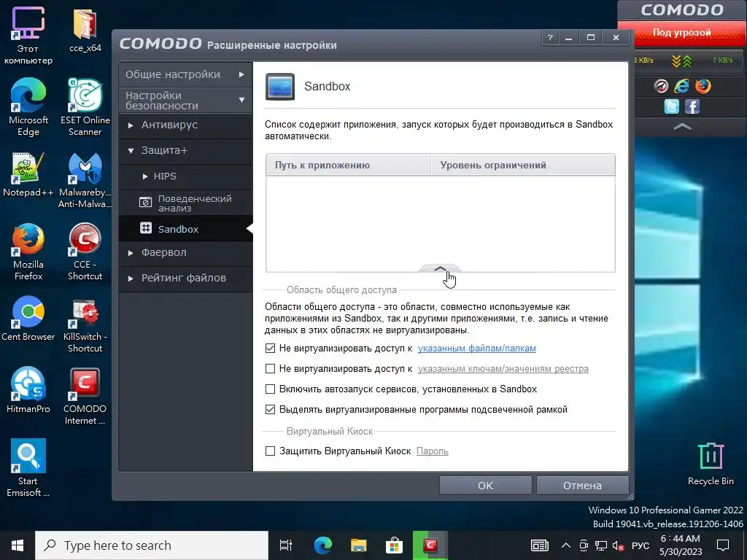Enable автозапуск сервисов, установленных в Sandbox
This screenshot has height=560, width=747.
tap(270, 389)
